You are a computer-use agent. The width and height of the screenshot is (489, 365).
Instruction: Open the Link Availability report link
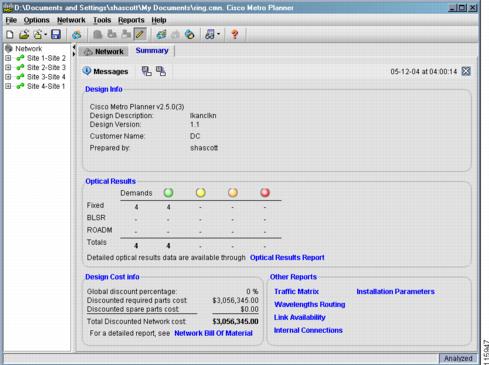click(300, 318)
